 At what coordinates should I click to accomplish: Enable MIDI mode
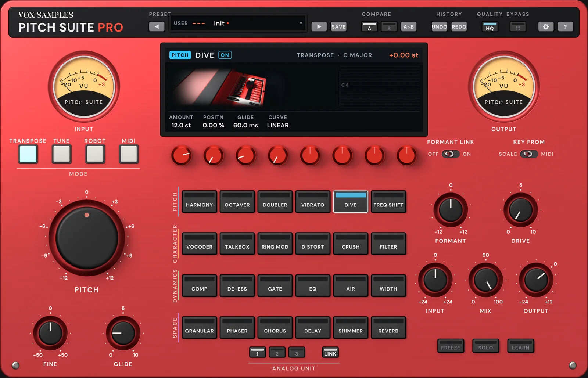point(129,154)
